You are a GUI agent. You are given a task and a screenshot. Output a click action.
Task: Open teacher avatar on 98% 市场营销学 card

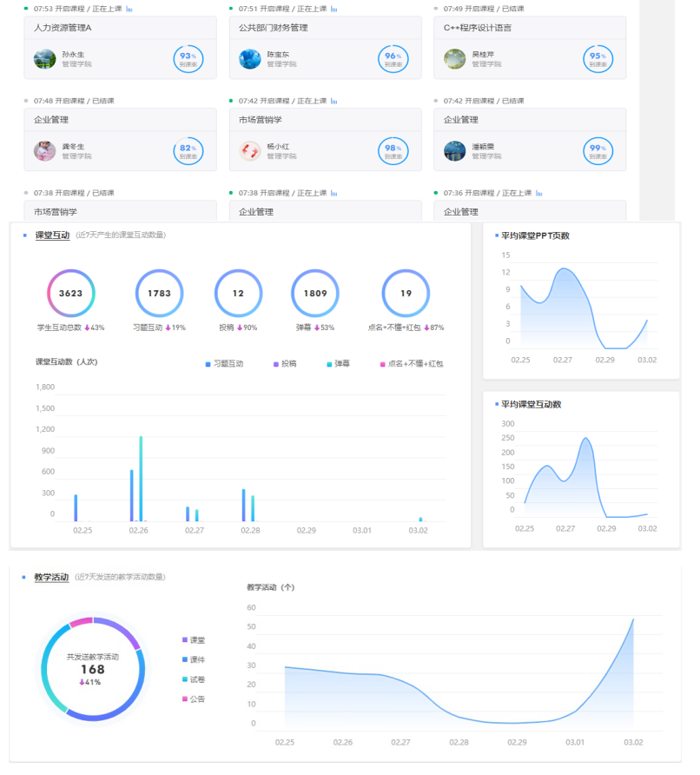tap(250, 151)
